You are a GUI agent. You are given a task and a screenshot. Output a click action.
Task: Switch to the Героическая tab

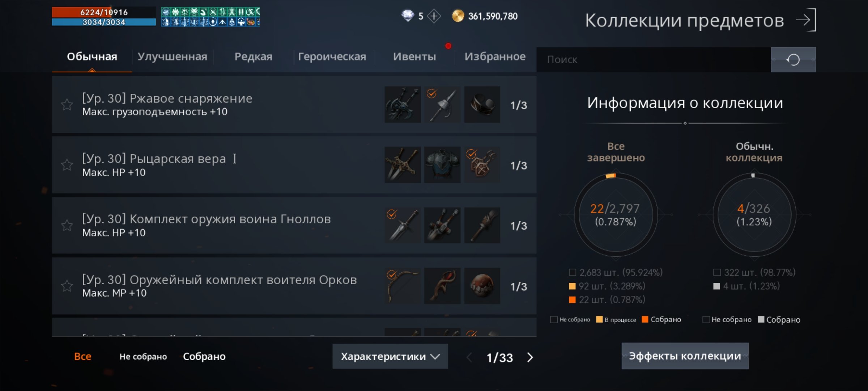coord(332,57)
